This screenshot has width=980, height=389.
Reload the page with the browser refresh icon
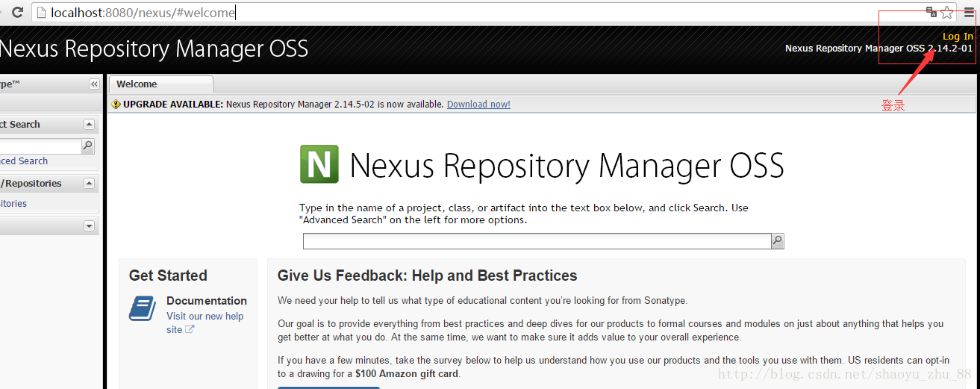point(16,12)
